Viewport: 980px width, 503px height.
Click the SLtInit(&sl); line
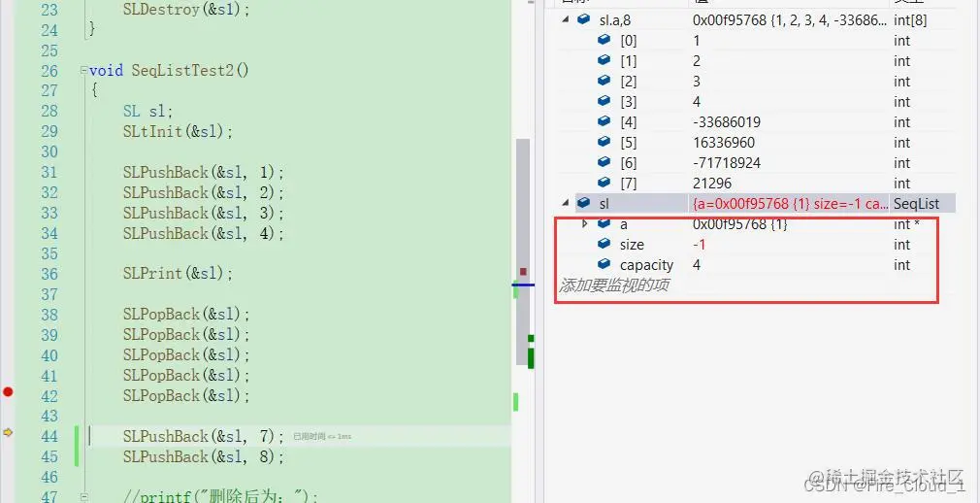[178, 131]
